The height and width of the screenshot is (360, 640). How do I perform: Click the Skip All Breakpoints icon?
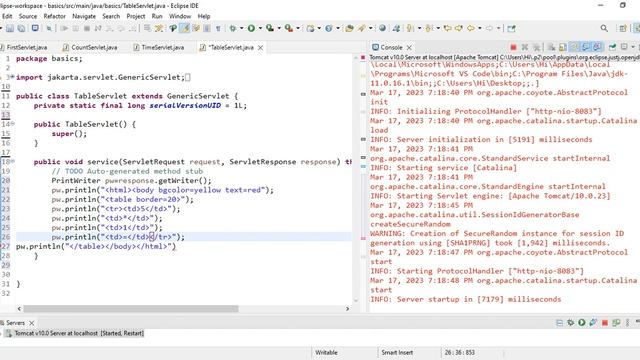(49, 28)
